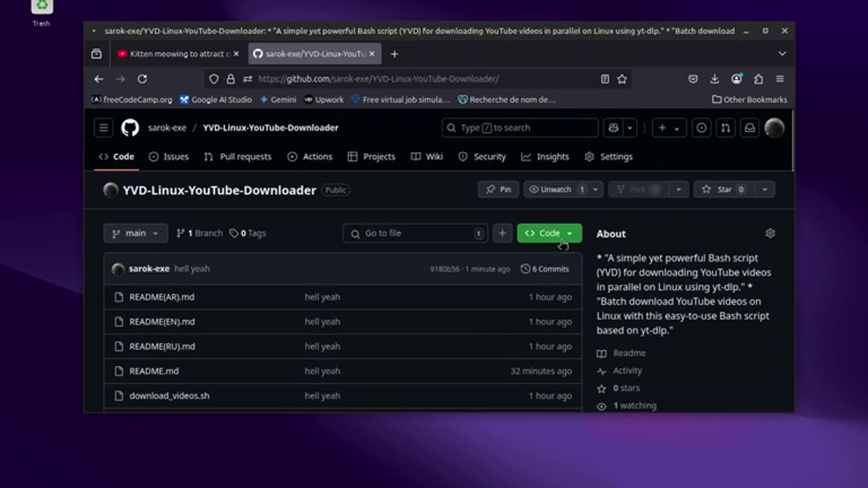The width and height of the screenshot is (868, 488).
Task: Open the Insights tab
Action: [x=545, y=157]
